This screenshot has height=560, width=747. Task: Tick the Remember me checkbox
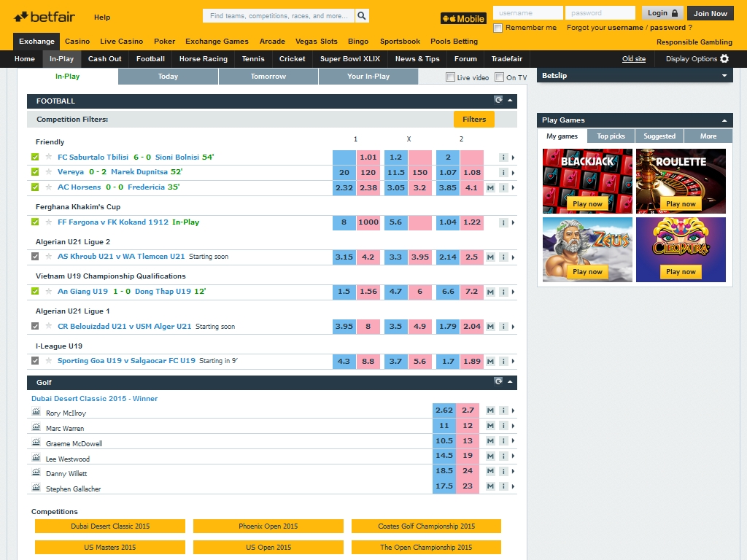pyautogui.click(x=498, y=28)
